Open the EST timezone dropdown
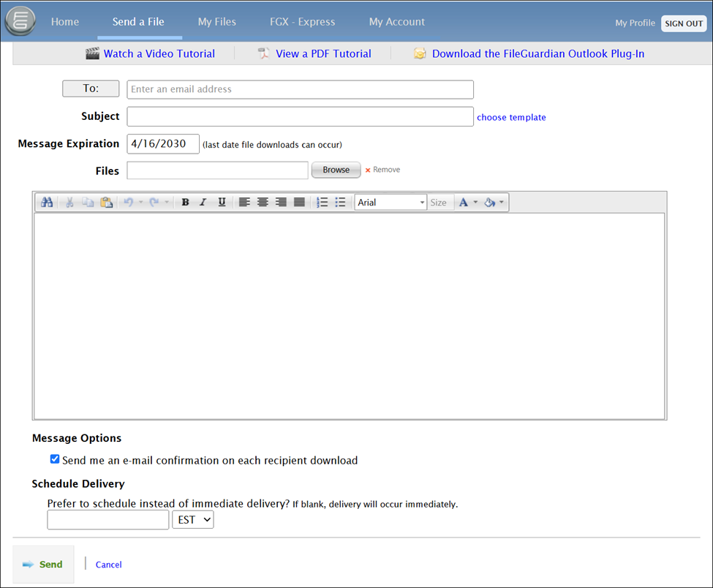This screenshot has width=713, height=588. (193, 520)
